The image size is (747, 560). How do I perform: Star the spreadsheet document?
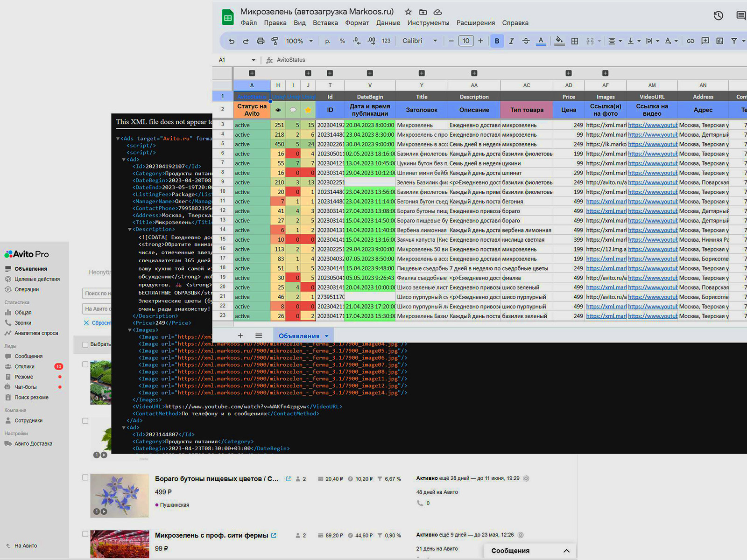tap(408, 12)
